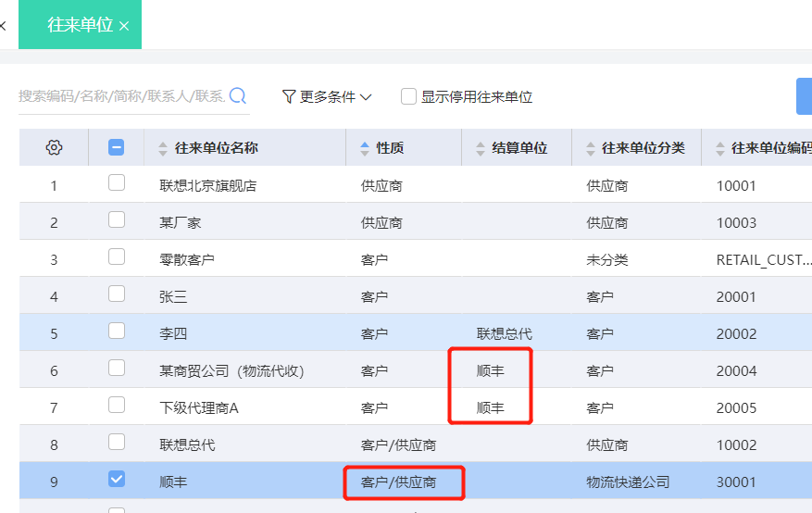Click the 往来单位分类 column header label

click(643, 148)
